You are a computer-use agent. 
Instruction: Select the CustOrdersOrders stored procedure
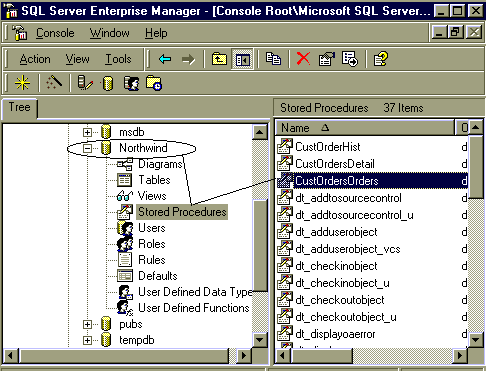(337, 181)
